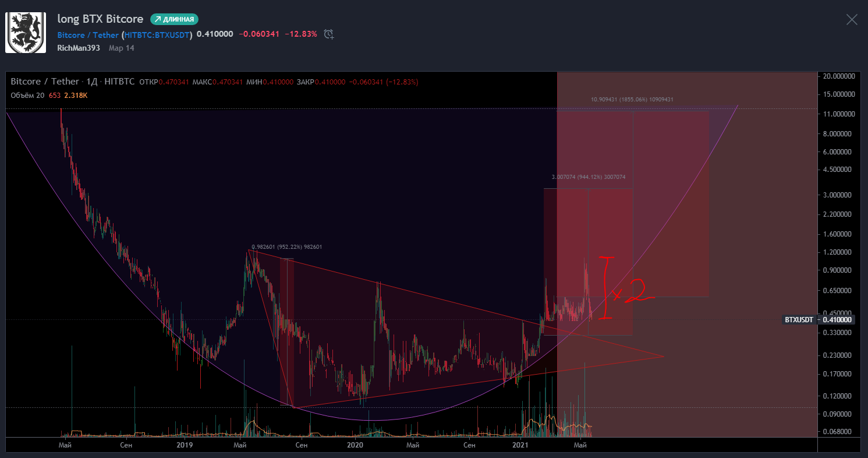868x458 pixels.
Task: Click 0.170000 on the price axis
Action: pyautogui.click(x=838, y=374)
